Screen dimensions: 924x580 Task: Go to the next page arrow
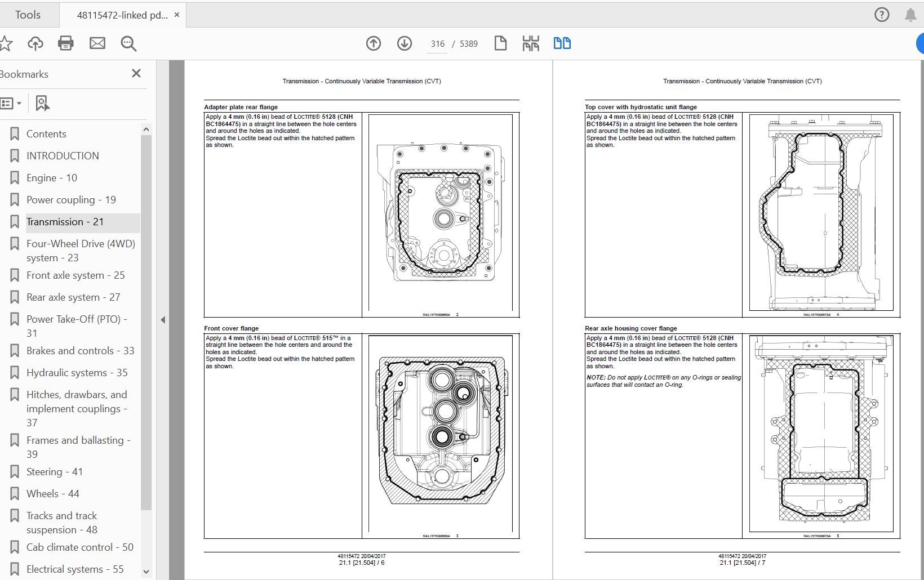(x=405, y=43)
